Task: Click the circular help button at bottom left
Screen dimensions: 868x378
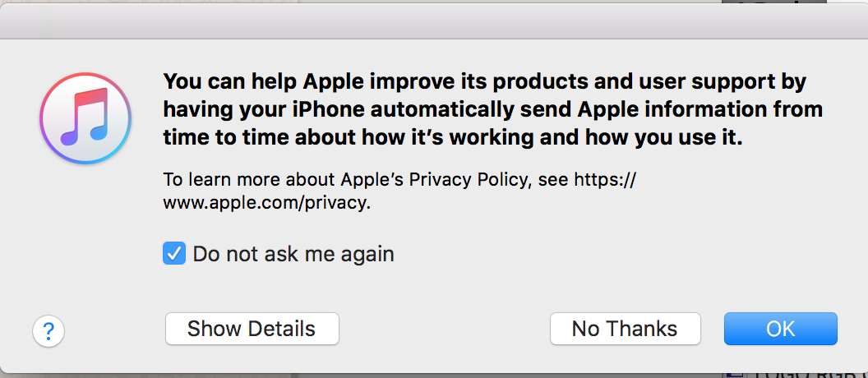Action: pyautogui.click(x=48, y=331)
